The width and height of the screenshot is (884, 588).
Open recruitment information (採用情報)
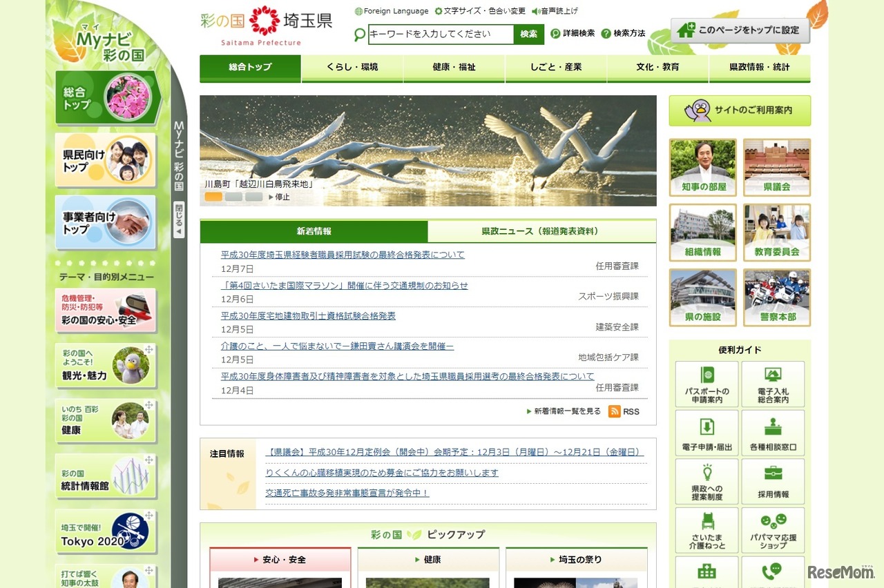(x=773, y=482)
